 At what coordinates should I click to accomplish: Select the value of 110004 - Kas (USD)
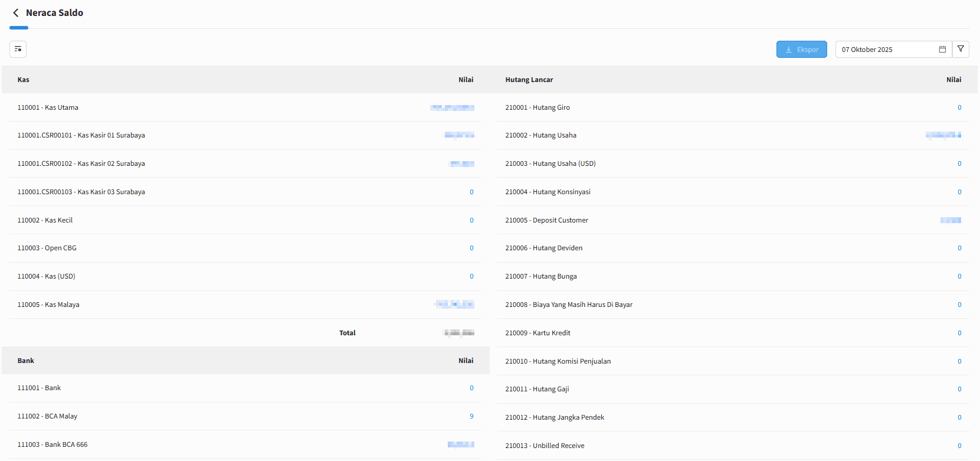[x=471, y=276]
